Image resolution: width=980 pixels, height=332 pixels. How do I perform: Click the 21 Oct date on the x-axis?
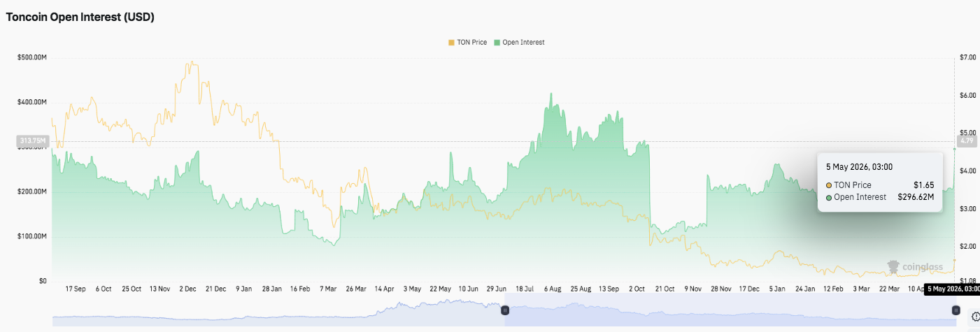(665, 289)
